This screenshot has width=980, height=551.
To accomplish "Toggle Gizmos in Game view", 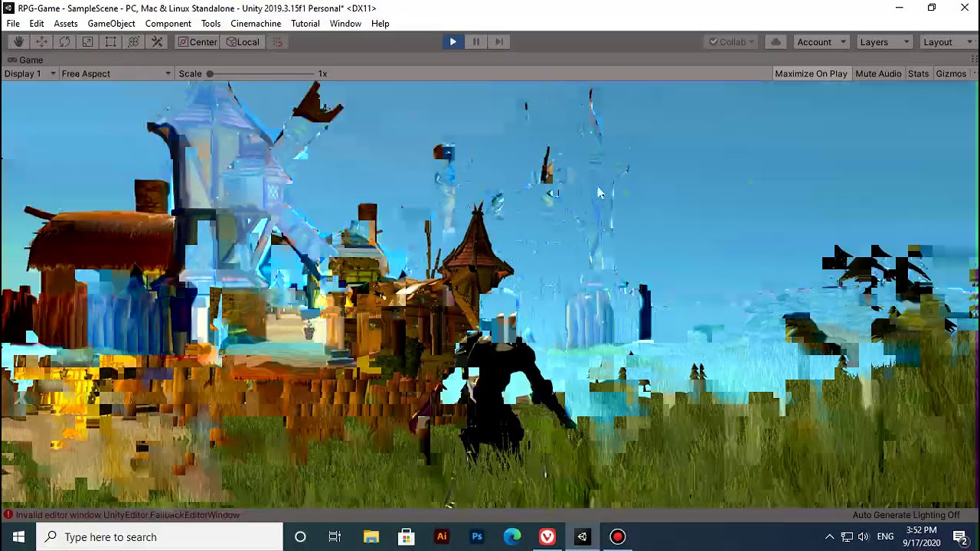I will pos(951,73).
